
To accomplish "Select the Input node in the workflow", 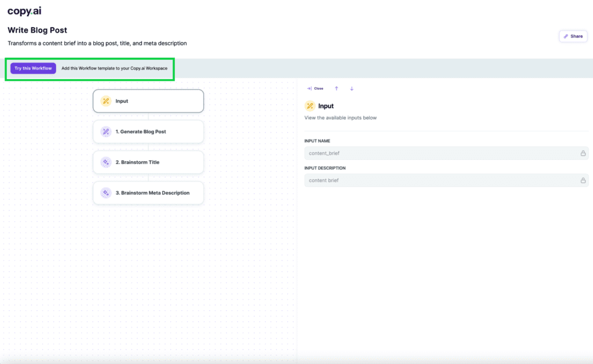I will point(148,101).
